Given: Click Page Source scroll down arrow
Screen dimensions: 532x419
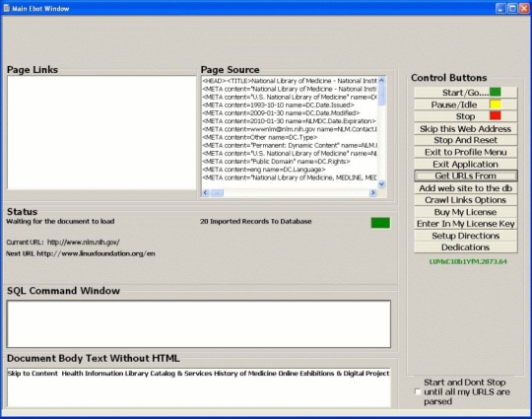Looking at the screenshot, I should pos(381,184).
